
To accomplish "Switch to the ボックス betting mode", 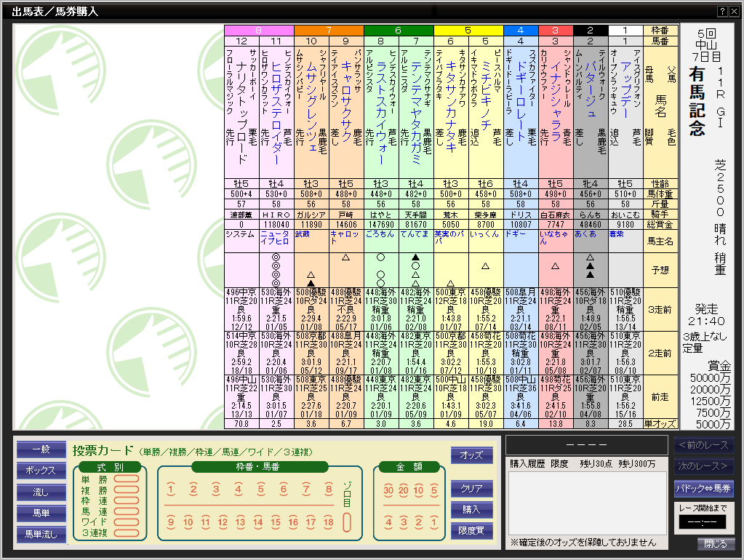I will click(41, 471).
